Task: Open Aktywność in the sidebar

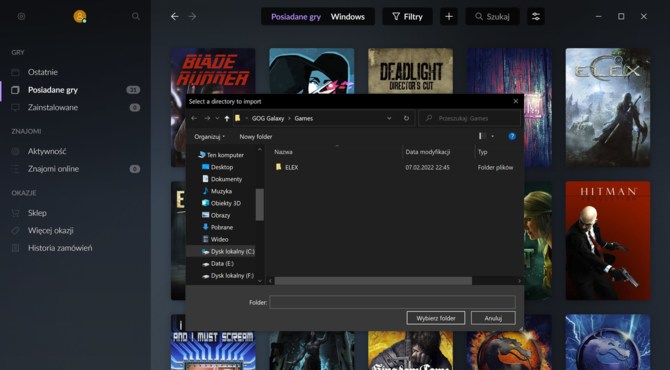Action: (47, 151)
